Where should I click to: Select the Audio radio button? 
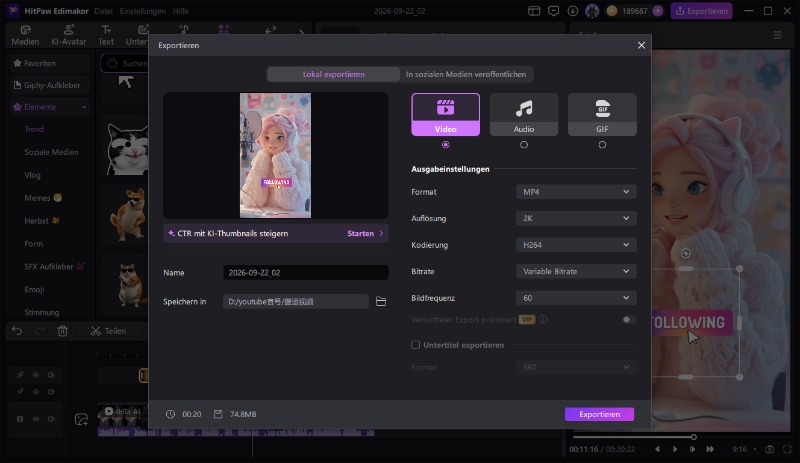(523, 145)
